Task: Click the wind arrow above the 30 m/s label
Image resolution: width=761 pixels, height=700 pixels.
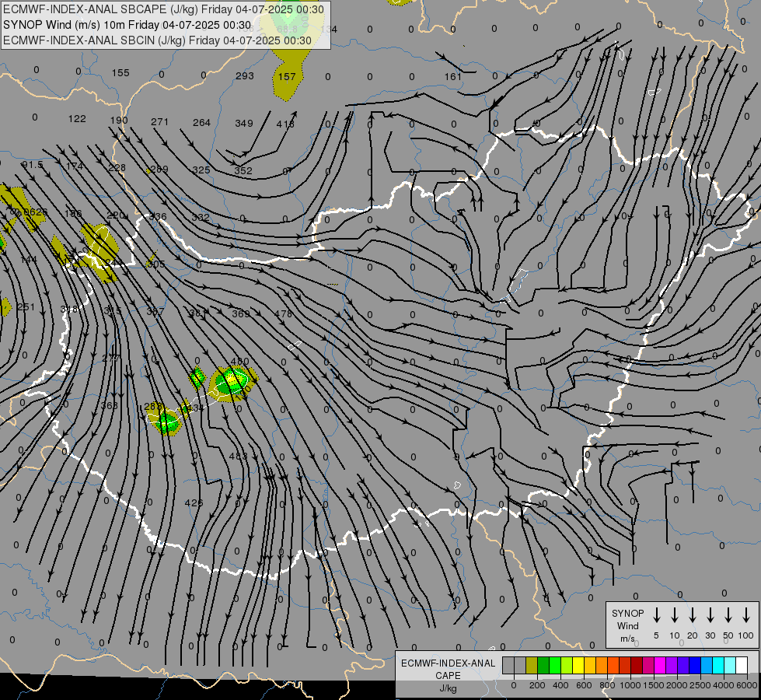Action: point(710,615)
